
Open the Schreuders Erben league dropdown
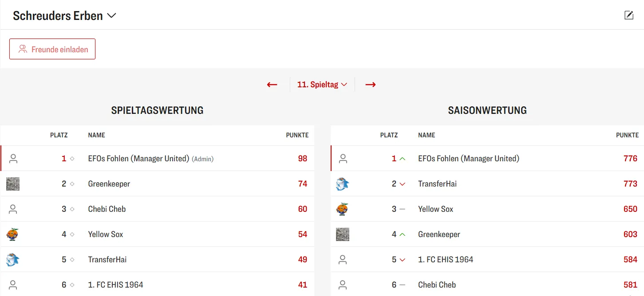64,16
